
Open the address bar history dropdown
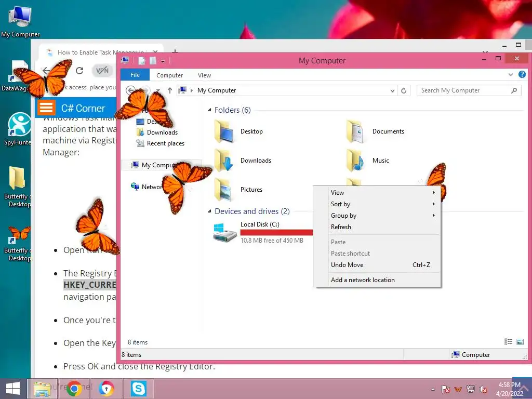click(392, 90)
